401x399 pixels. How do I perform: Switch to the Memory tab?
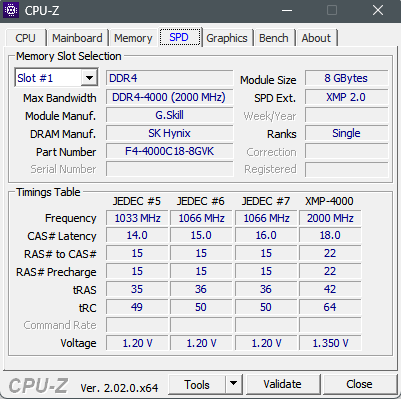coord(133,38)
